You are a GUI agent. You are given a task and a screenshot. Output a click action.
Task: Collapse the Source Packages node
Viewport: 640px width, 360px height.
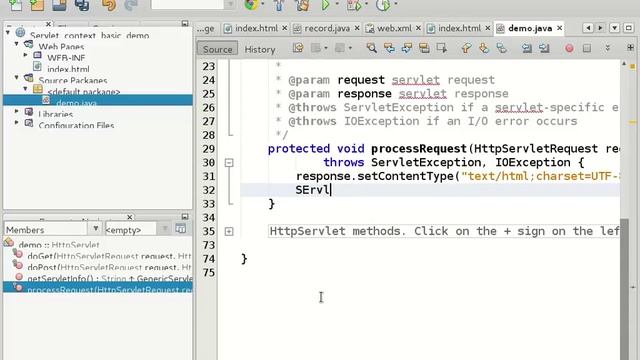click(x=16, y=77)
